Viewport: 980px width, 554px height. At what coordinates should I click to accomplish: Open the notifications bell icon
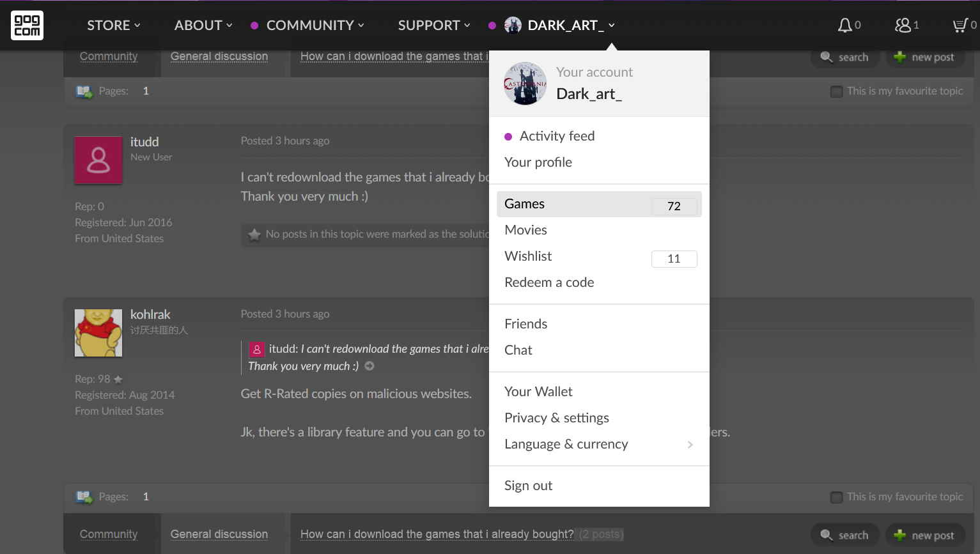844,25
